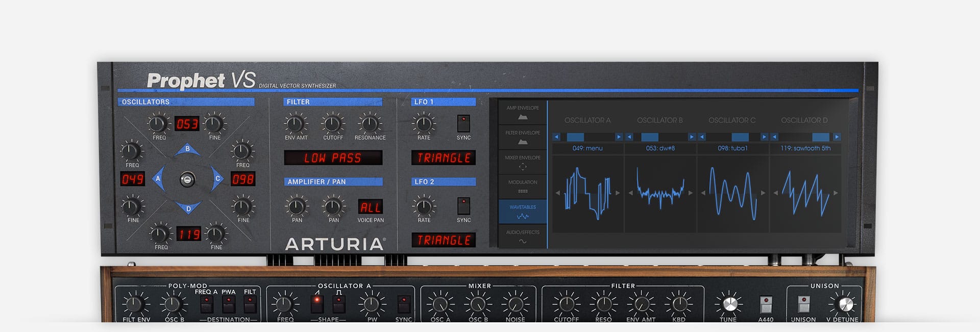Open the LOW PASS filter type display
This screenshot has height=332, width=980.
click(x=333, y=158)
